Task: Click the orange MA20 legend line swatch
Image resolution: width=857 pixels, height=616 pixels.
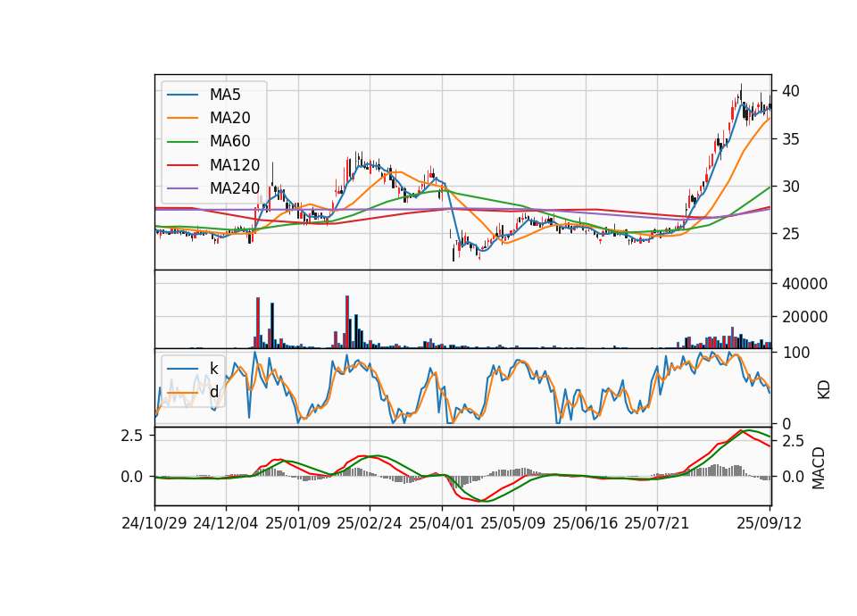Action: coord(182,118)
